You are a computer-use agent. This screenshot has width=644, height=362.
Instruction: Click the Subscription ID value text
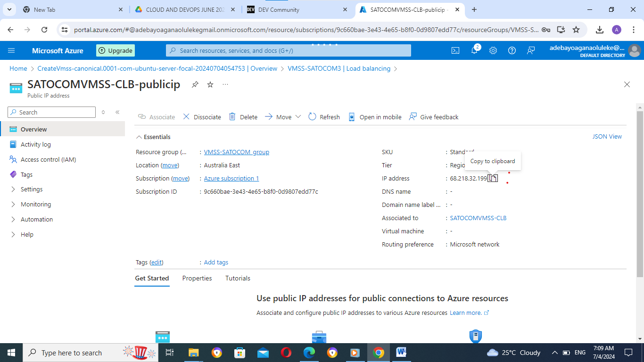[x=261, y=191]
